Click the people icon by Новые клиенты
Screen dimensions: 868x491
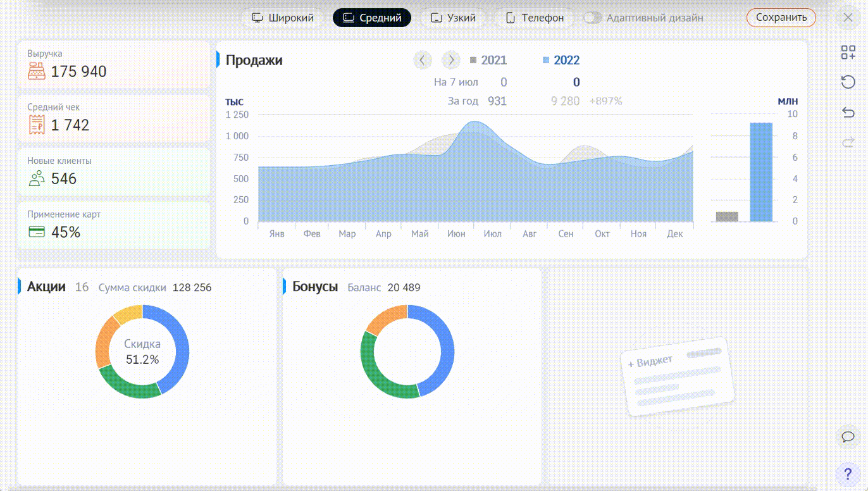pyautogui.click(x=37, y=178)
